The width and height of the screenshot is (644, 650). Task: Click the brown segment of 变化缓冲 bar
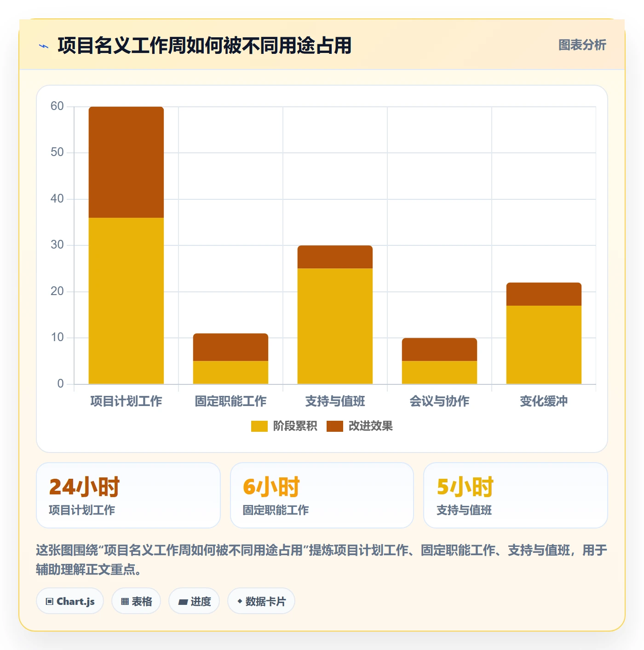pyautogui.click(x=544, y=294)
